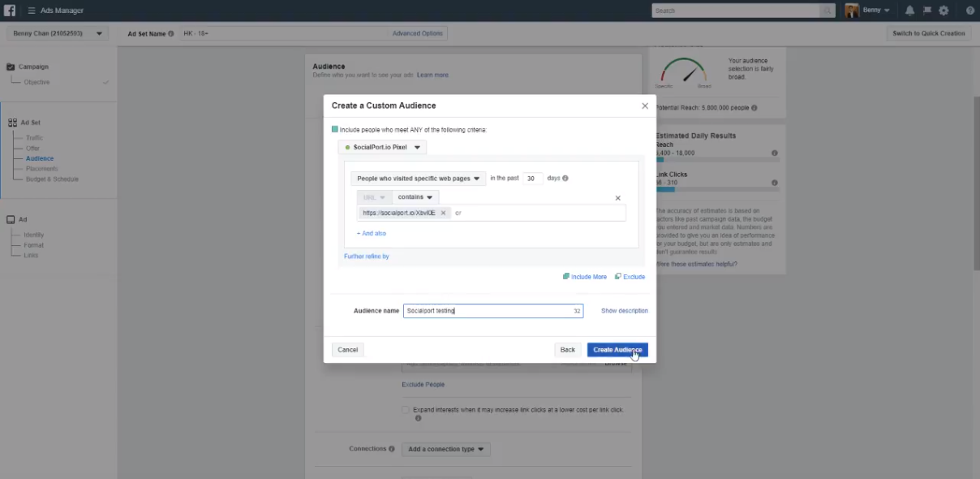
Task: Go to Budget & Schedule in sidebar
Action: pyautogui.click(x=53, y=179)
